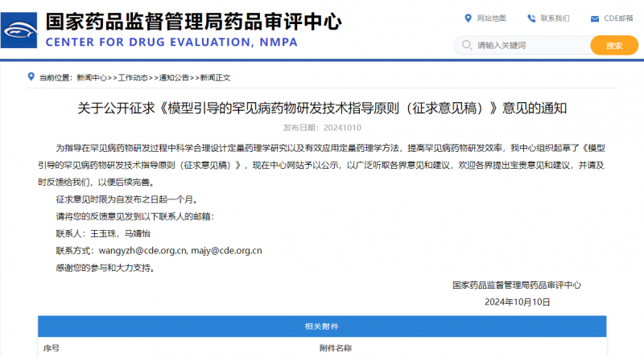Viewport: 644px width, 357px height.
Task: Open the 联系我们 link
Action: [555, 18]
